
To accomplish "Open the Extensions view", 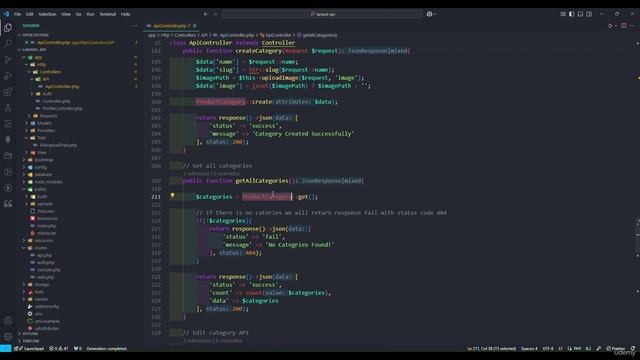I will tap(8, 91).
